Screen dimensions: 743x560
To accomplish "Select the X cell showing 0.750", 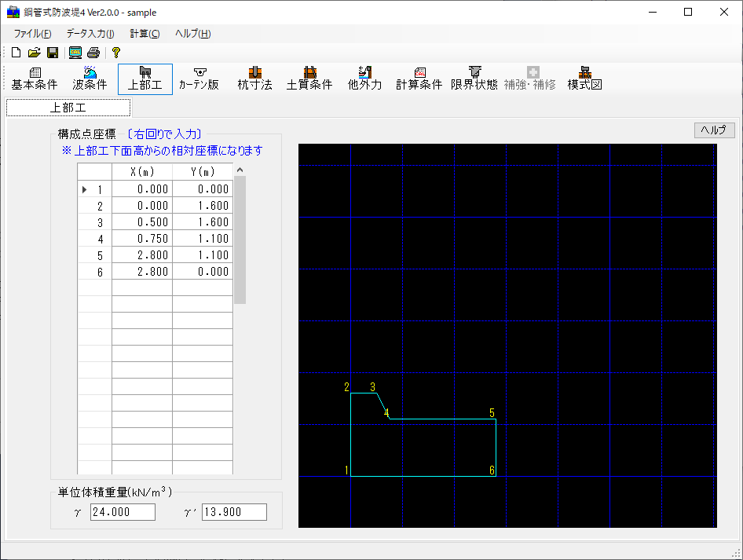I will [142, 239].
